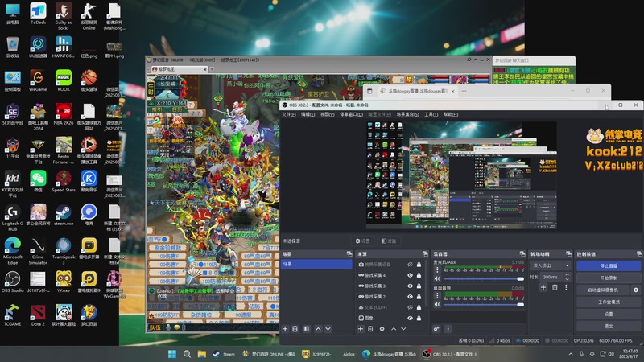
Task: Unlock the 图像 source lock
Action: (x=419, y=318)
